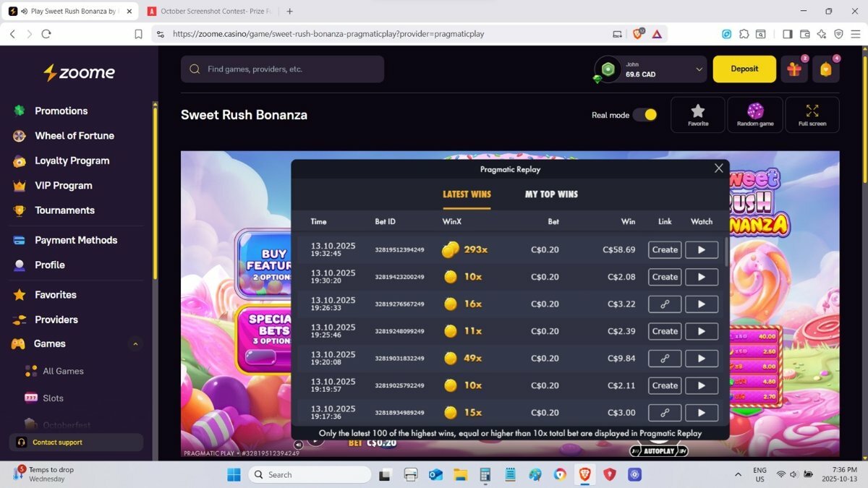The width and height of the screenshot is (868, 488).
Task: Click the yellow Deposit button
Action: [x=744, y=69]
